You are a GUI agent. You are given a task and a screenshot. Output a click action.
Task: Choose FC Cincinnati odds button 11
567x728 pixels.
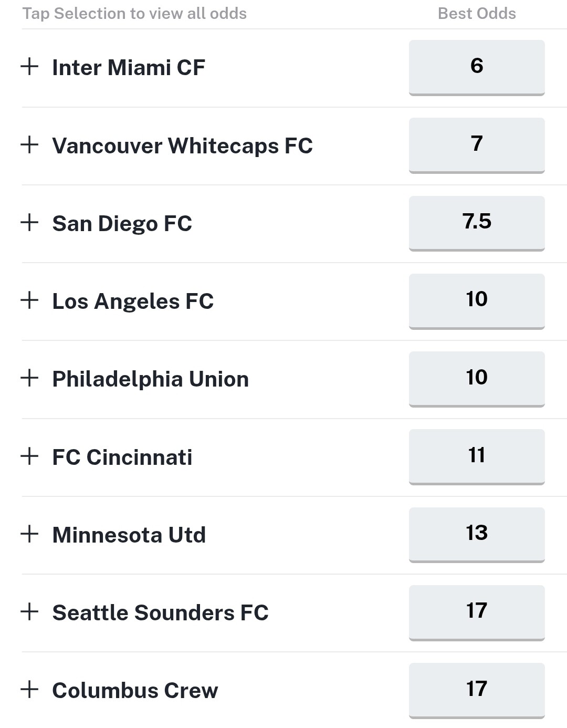pyautogui.click(x=476, y=456)
